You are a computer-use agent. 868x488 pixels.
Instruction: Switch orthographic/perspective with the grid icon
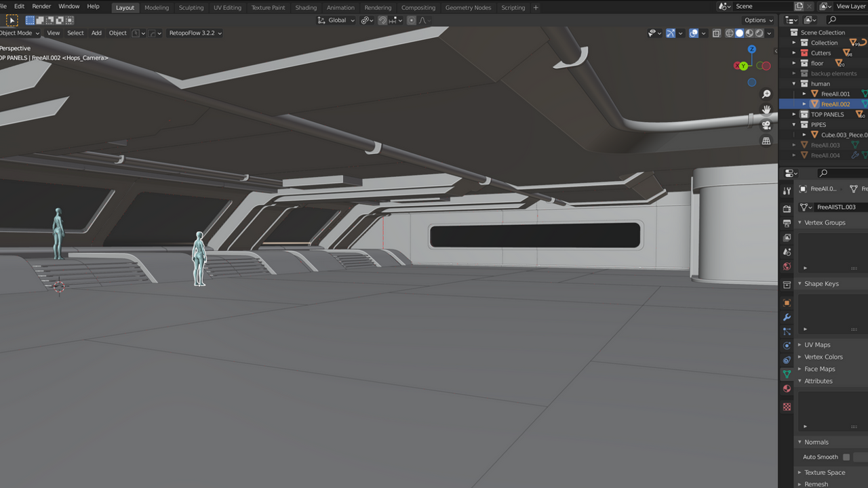(766, 141)
